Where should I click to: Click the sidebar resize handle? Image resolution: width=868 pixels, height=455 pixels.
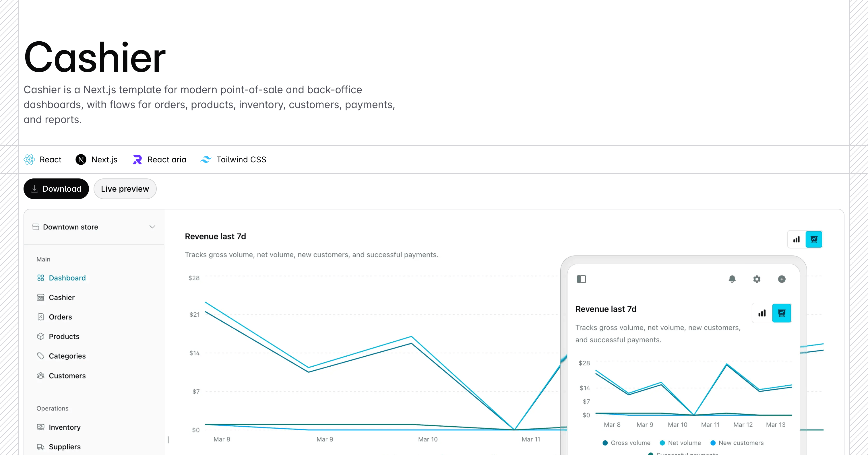pyautogui.click(x=168, y=440)
